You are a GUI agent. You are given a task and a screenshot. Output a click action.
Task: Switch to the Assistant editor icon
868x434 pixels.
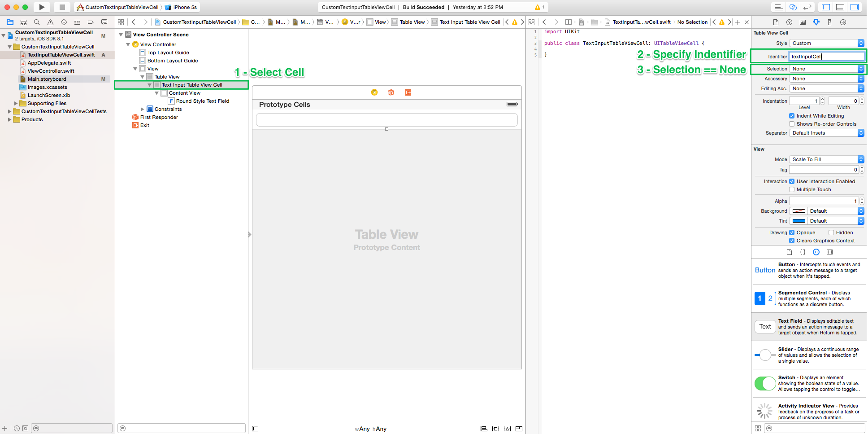[793, 7]
